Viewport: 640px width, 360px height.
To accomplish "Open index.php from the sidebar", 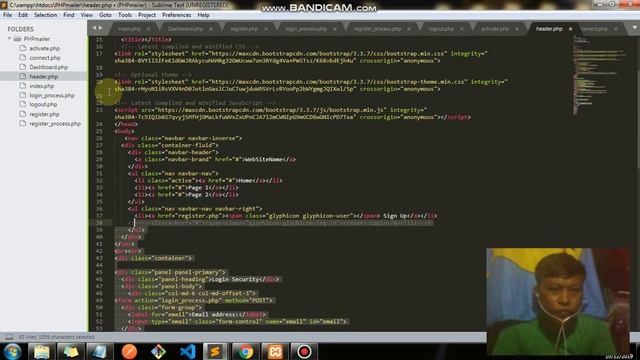I will (x=42, y=86).
